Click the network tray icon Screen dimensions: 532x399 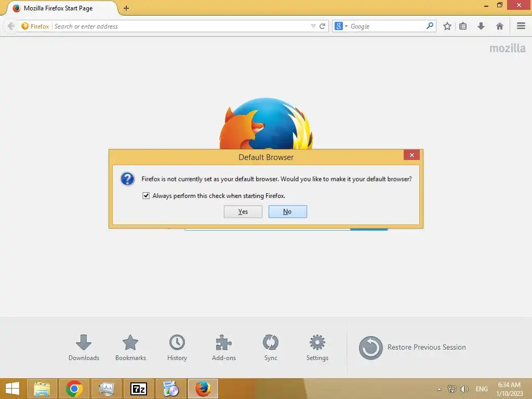tap(451, 389)
